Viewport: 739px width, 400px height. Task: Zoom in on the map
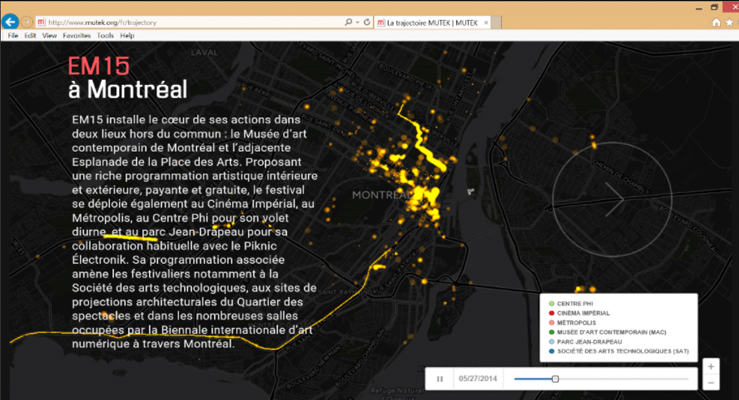coord(710,366)
